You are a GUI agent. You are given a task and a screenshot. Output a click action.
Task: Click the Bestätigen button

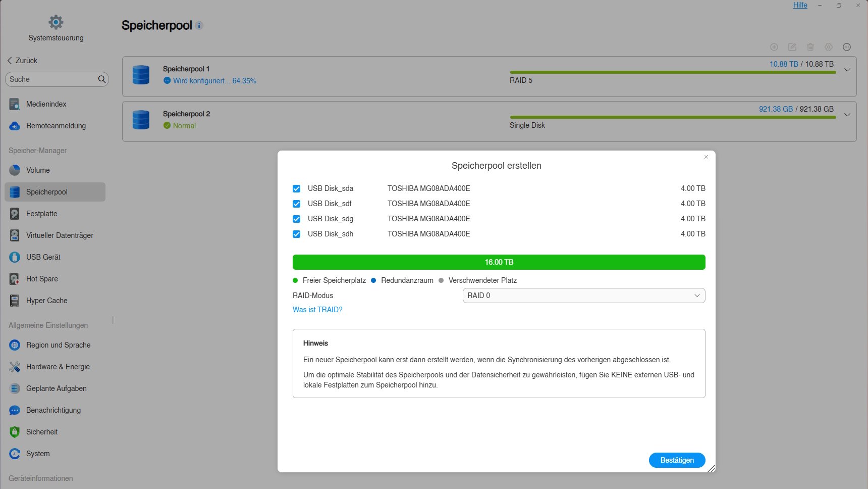(677, 460)
